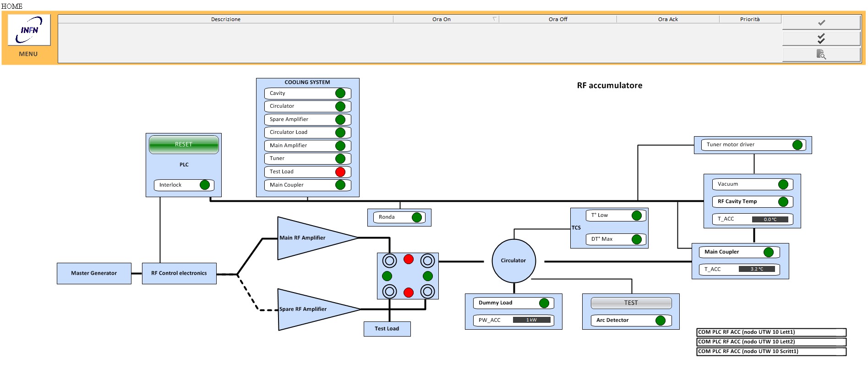Click the Main Coupler status light near T_ACC
The width and height of the screenshot is (868, 365).
point(769,252)
